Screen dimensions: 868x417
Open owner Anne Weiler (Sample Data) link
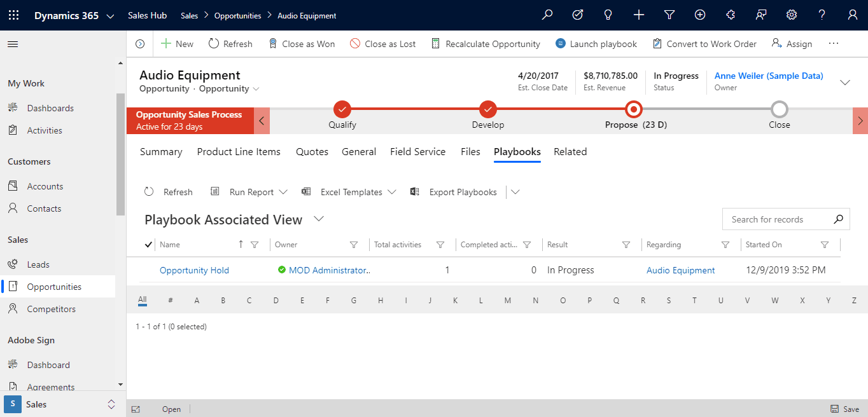(x=769, y=76)
